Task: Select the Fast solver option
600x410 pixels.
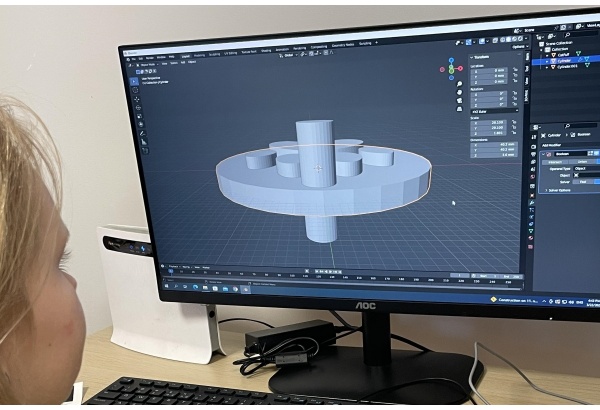Action: pyautogui.click(x=584, y=182)
